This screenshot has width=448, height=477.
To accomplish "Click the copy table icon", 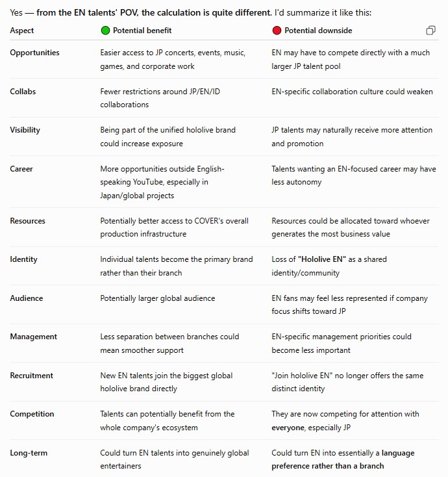I will click(x=430, y=31).
